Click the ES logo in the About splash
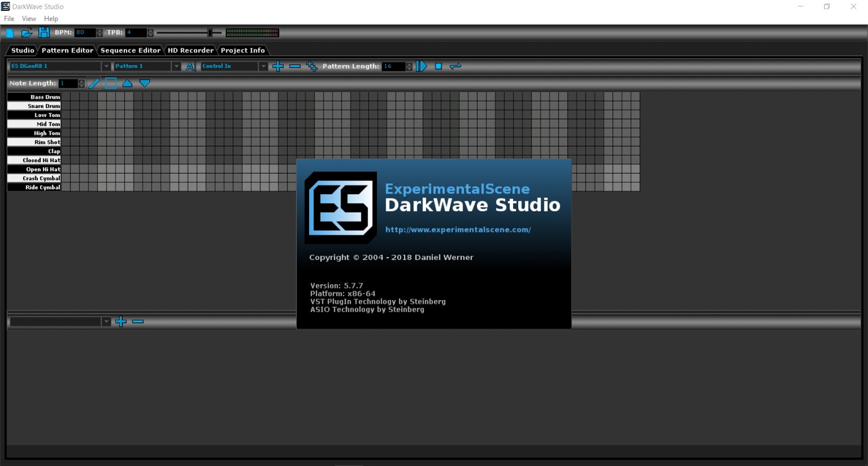 point(341,208)
